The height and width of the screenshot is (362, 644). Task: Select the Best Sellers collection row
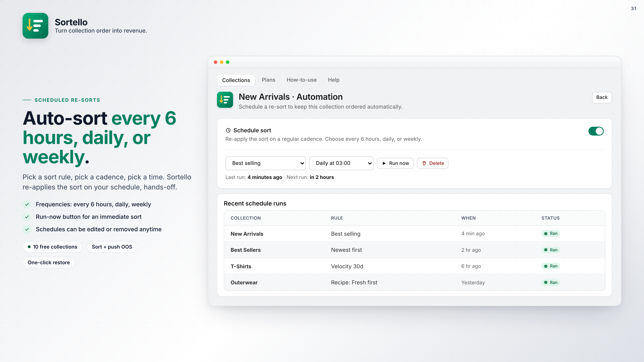(x=415, y=250)
